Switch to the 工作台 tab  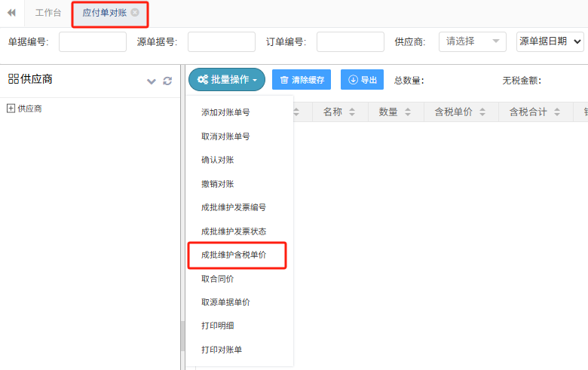click(x=48, y=13)
